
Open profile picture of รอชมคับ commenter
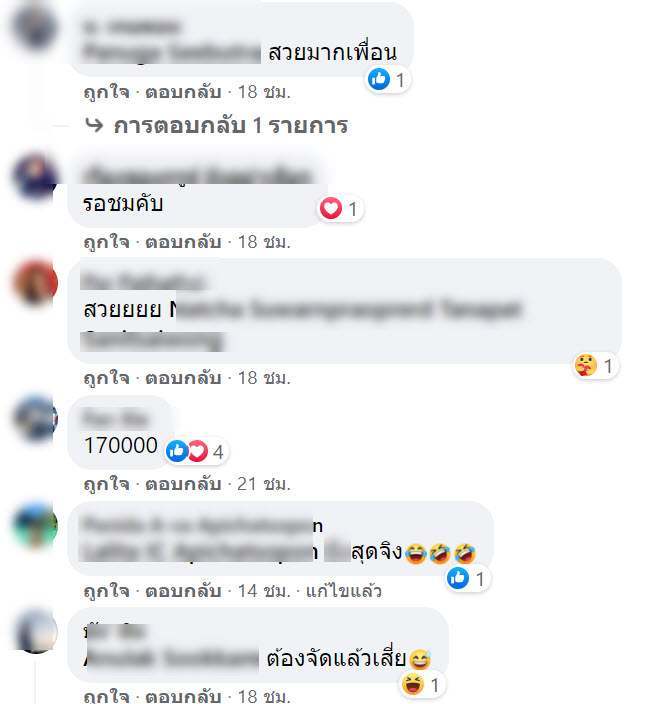(35, 175)
